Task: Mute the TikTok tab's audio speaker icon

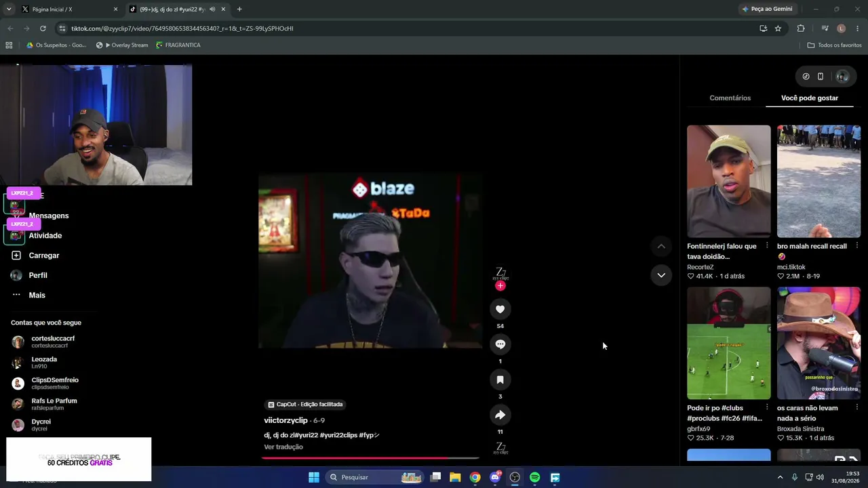Action: 212,9
